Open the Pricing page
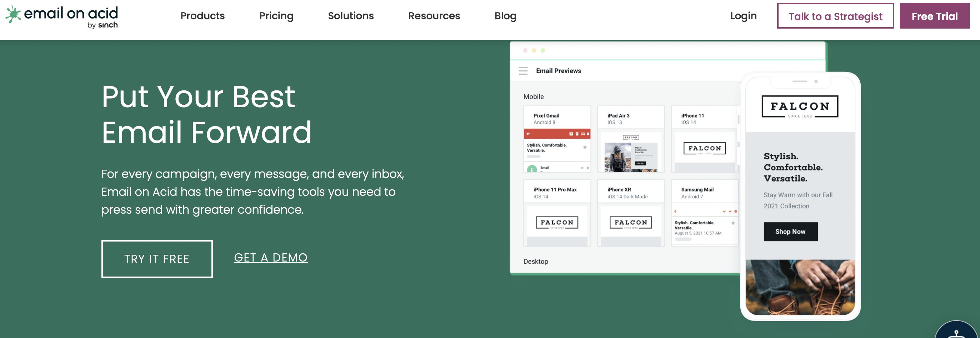The image size is (980, 338). 276,16
